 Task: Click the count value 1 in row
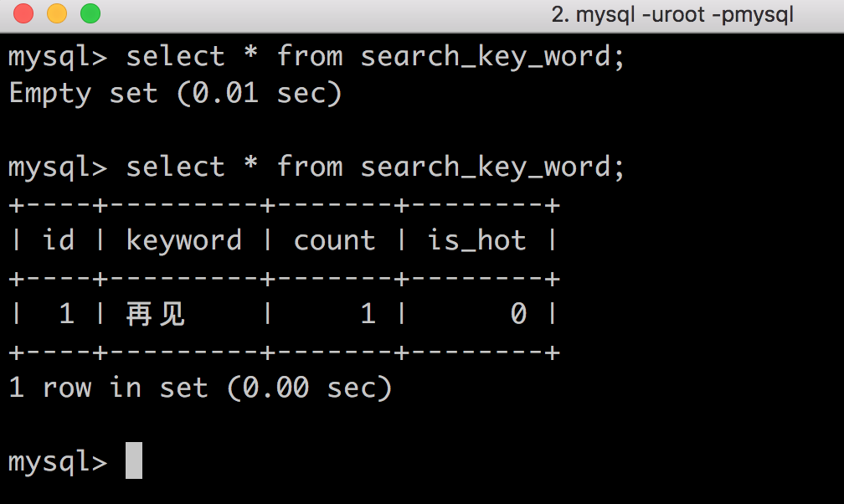pos(368,315)
